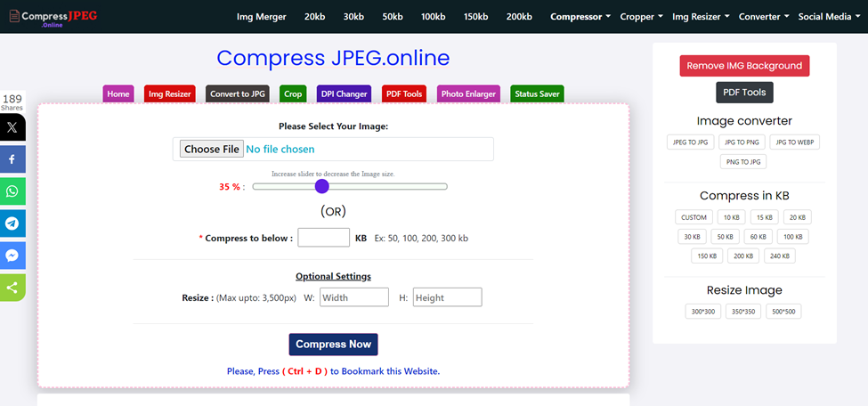Go to the Home tab button

[118, 94]
